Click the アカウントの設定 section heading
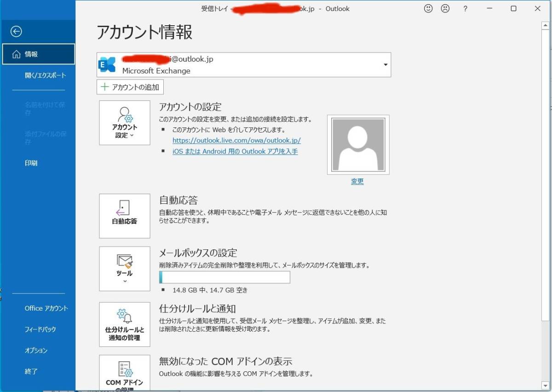Image resolution: width=552 pixels, height=392 pixels. (190, 107)
